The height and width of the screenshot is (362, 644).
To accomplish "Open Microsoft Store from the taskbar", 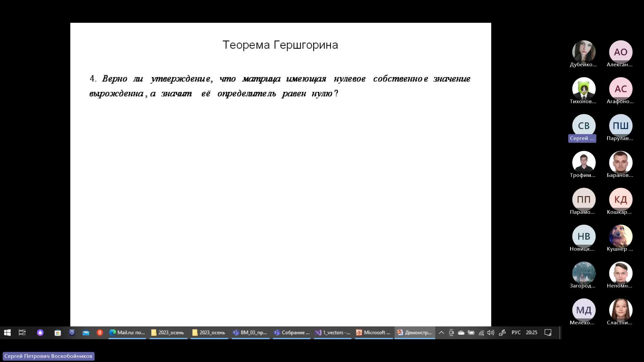I will coord(58,333).
